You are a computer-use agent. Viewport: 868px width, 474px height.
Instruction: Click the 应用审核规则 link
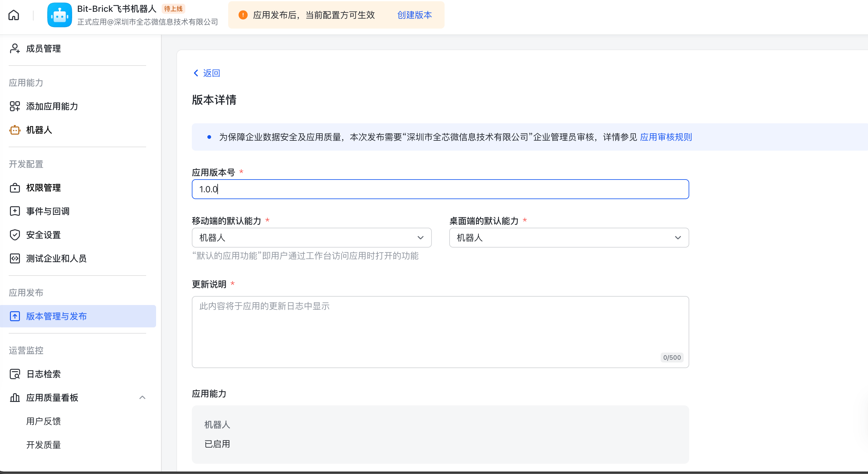coord(666,137)
